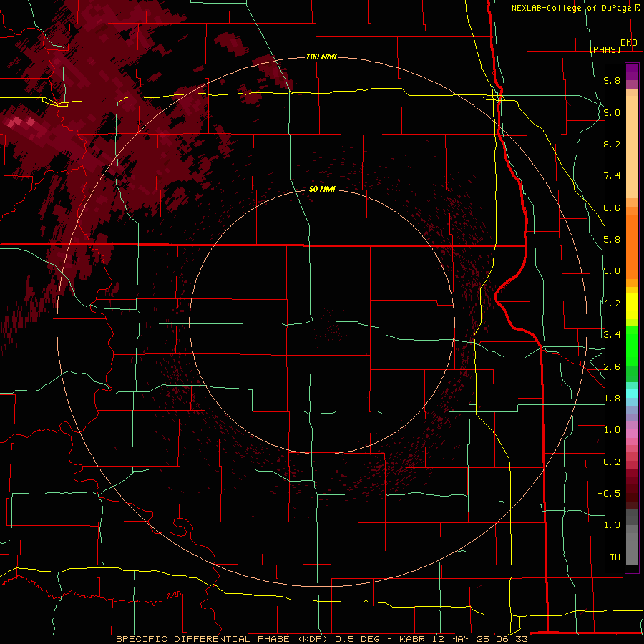644x644 pixels.
Task: Select the 6.6 scale value
Action: 612,208
